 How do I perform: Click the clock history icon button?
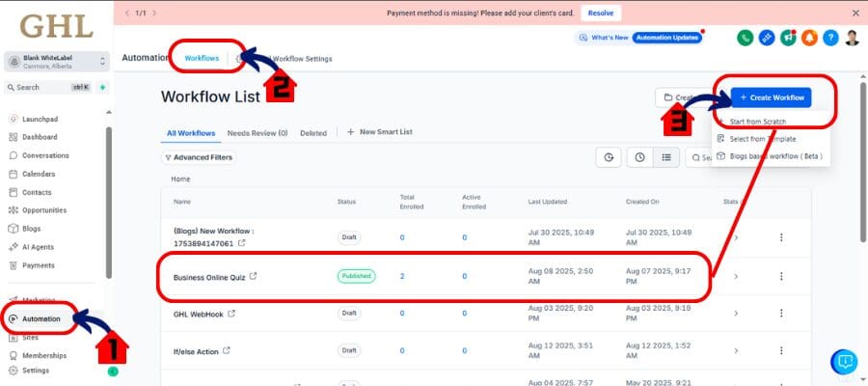click(640, 158)
